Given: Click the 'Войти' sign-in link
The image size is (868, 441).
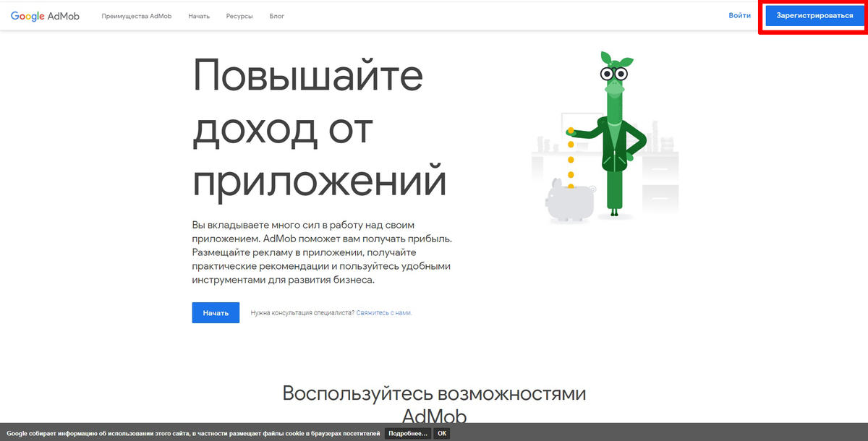Looking at the screenshot, I should tap(739, 14).
